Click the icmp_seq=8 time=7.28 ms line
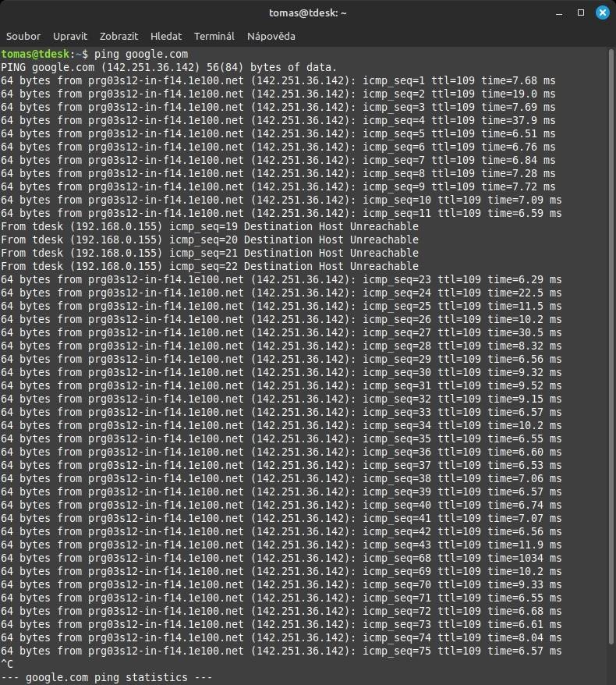616x685 pixels. coord(278,173)
